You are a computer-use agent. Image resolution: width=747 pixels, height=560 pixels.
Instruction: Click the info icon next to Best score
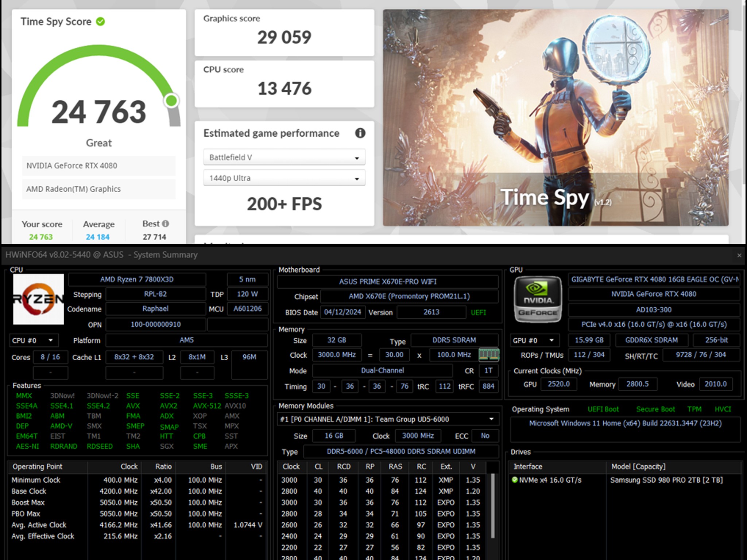[166, 223]
